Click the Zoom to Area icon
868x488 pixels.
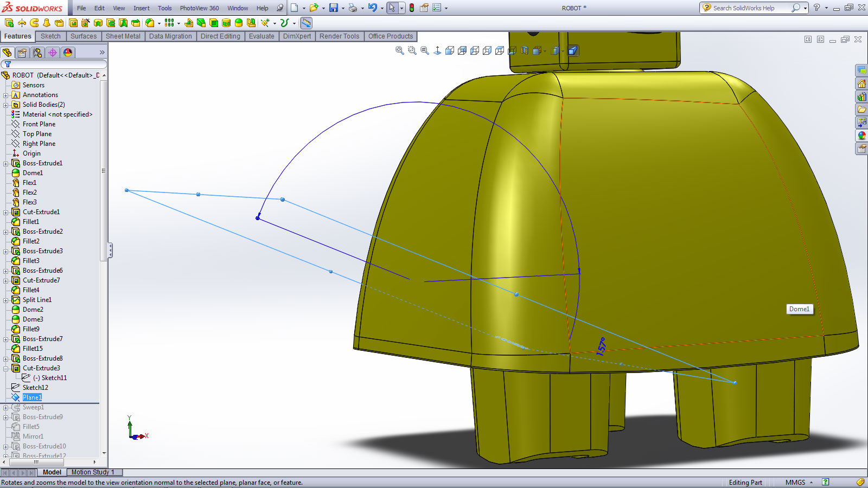[412, 50]
